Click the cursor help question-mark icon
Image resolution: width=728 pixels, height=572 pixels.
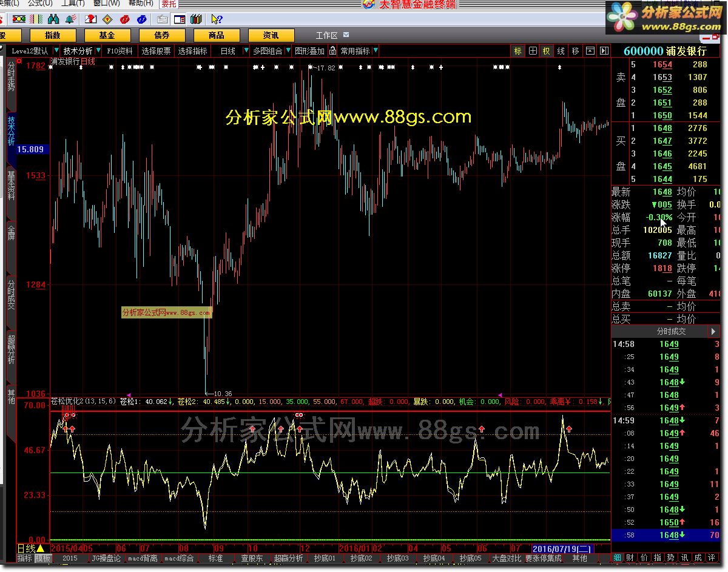pos(217,19)
